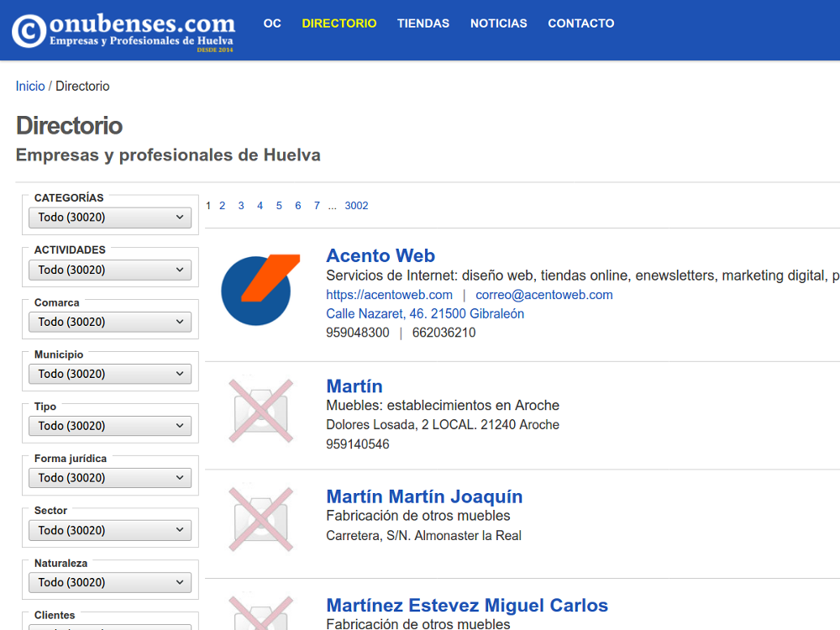Open the Martín business listing title
The height and width of the screenshot is (630, 840).
pos(354,386)
